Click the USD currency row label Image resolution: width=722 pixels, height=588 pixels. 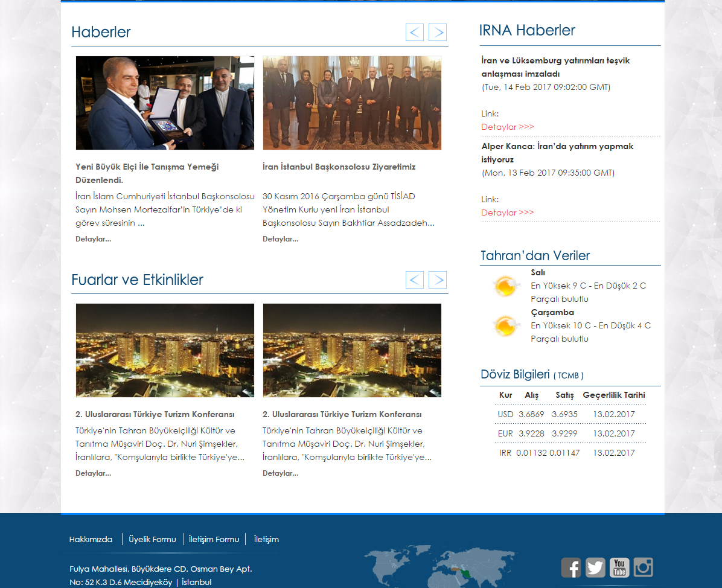coord(505,414)
